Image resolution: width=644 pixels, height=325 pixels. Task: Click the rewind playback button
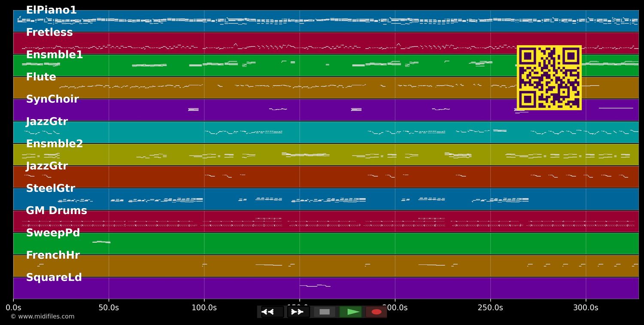click(x=272, y=312)
